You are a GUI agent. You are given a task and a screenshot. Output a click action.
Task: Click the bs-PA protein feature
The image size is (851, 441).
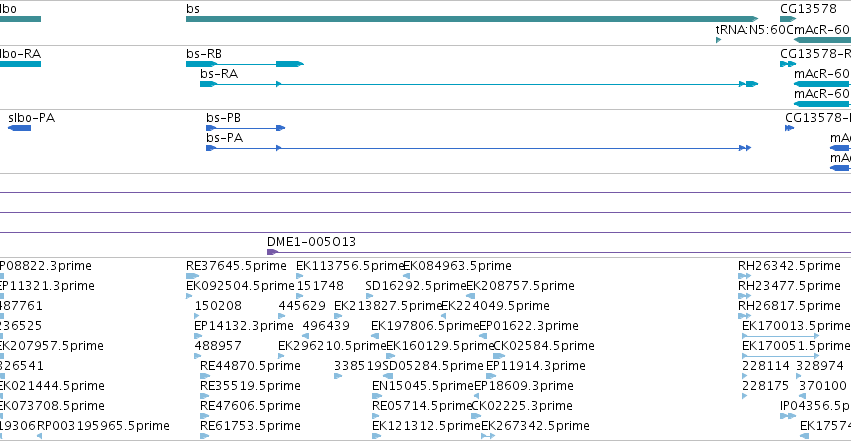(479, 148)
